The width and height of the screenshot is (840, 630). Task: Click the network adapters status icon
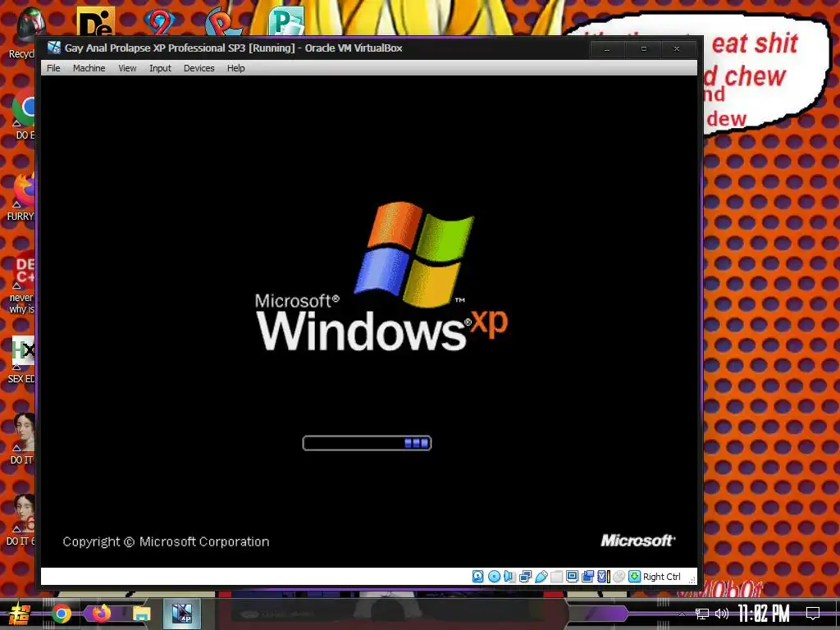pos(526,577)
